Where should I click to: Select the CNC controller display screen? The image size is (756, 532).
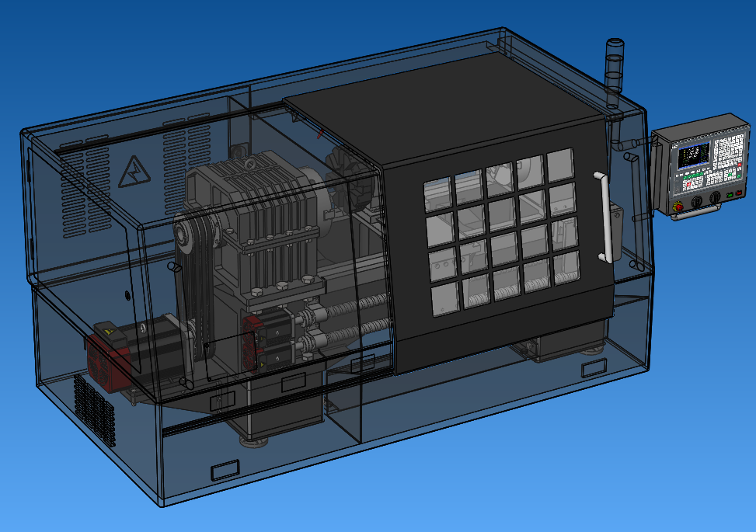click(x=693, y=157)
